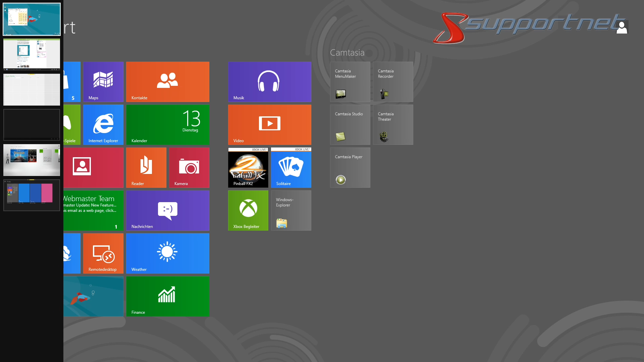Open the Kalender tile showing Dienstag 13
The image size is (644, 362).
click(167, 124)
